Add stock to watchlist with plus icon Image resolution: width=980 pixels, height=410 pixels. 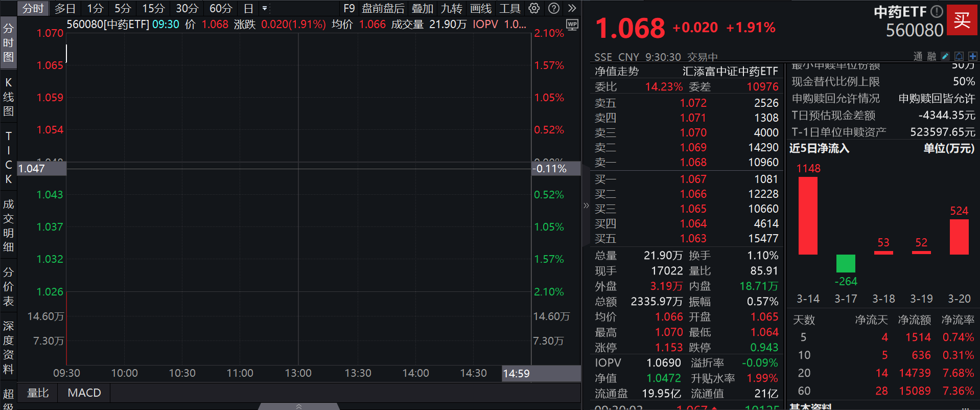tap(972, 56)
